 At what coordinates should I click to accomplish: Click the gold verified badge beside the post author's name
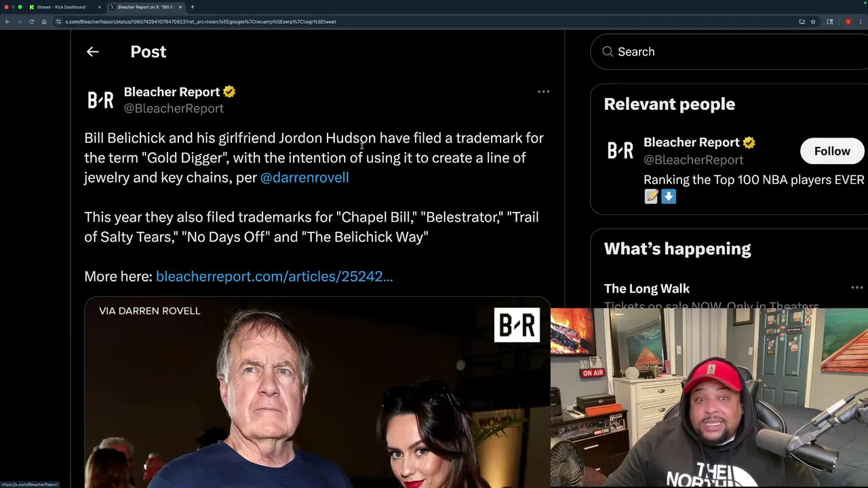229,91
